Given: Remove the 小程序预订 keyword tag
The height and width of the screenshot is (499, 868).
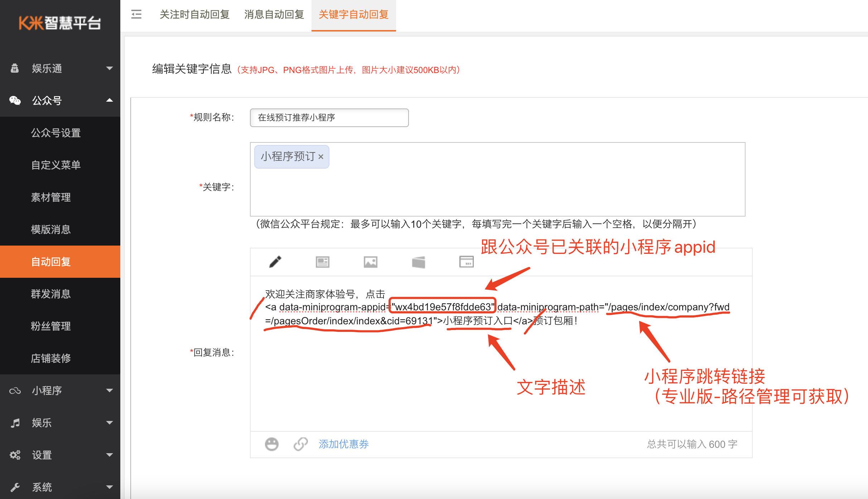Looking at the screenshot, I should 321,157.
